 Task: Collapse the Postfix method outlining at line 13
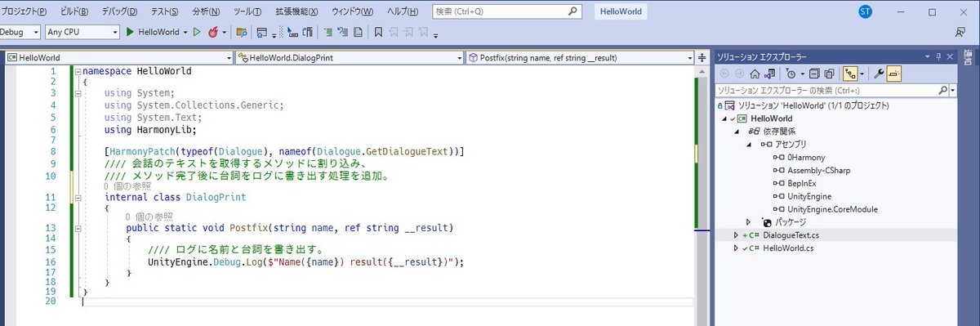coord(78,228)
